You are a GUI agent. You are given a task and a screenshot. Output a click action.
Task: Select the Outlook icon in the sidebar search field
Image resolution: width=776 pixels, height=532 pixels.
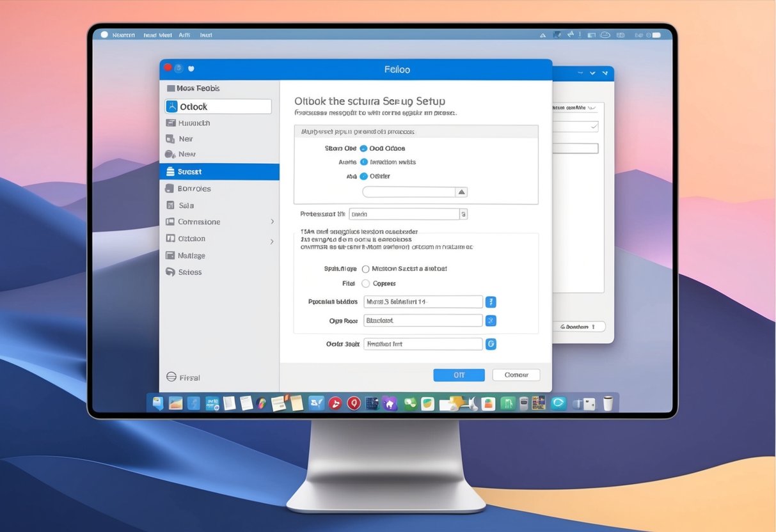point(171,106)
